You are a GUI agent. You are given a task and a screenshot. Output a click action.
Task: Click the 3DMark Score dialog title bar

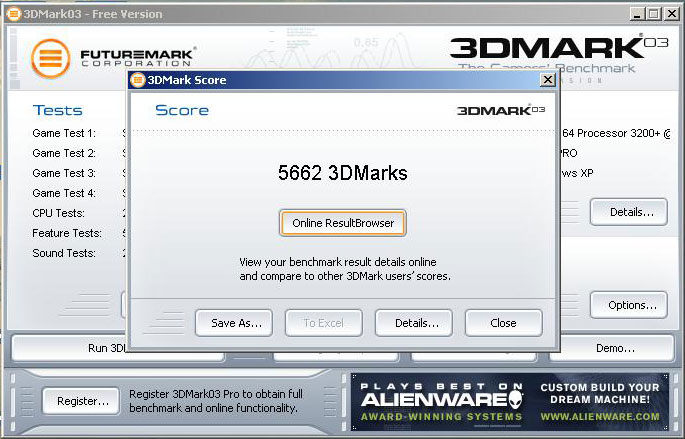click(x=343, y=80)
